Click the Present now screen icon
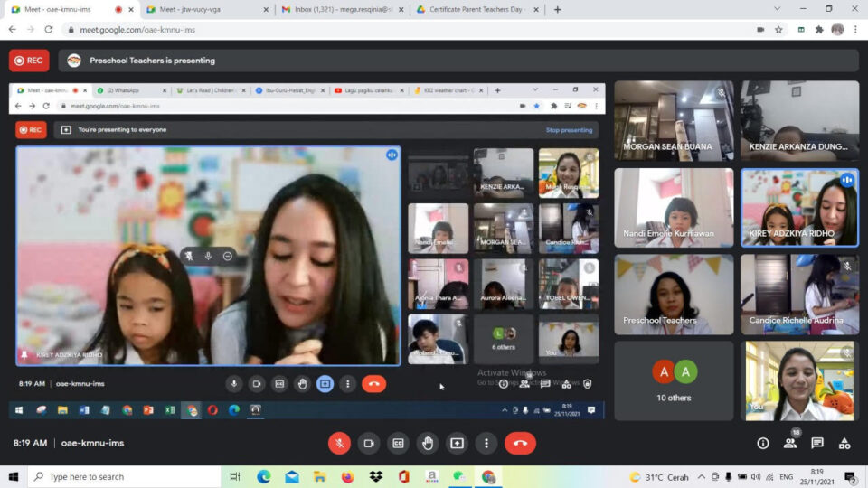The image size is (868, 488). point(457,443)
